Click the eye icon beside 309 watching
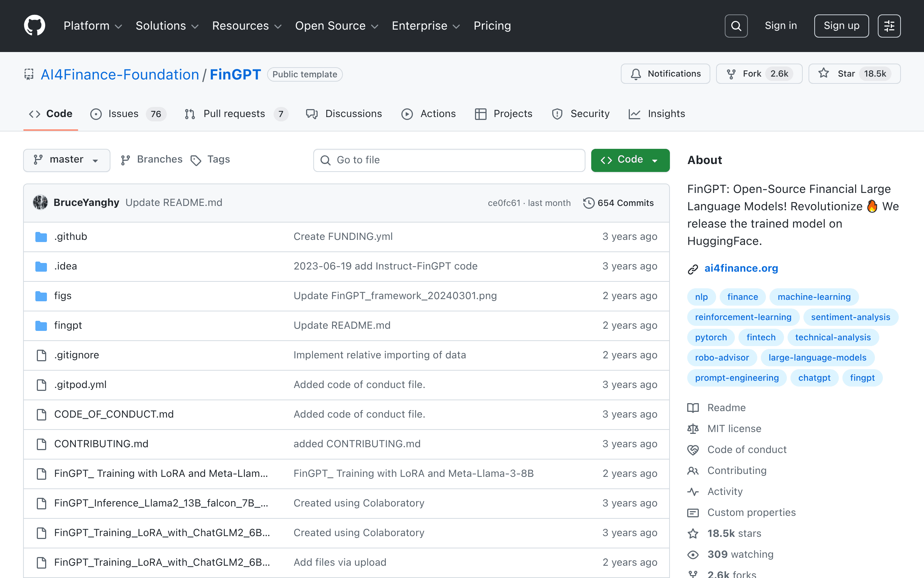This screenshot has height=578, width=924. pos(693,555)
